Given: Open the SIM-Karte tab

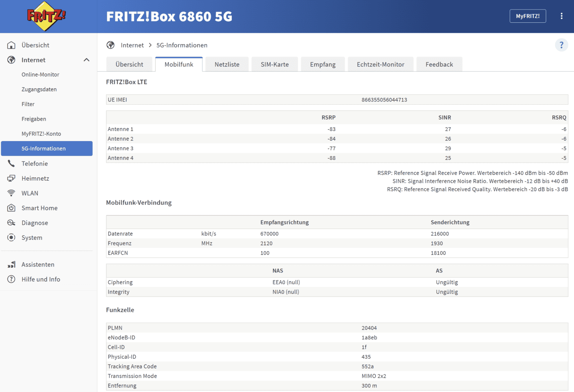Looking at the screenshot, I should [x=275, y=65].
